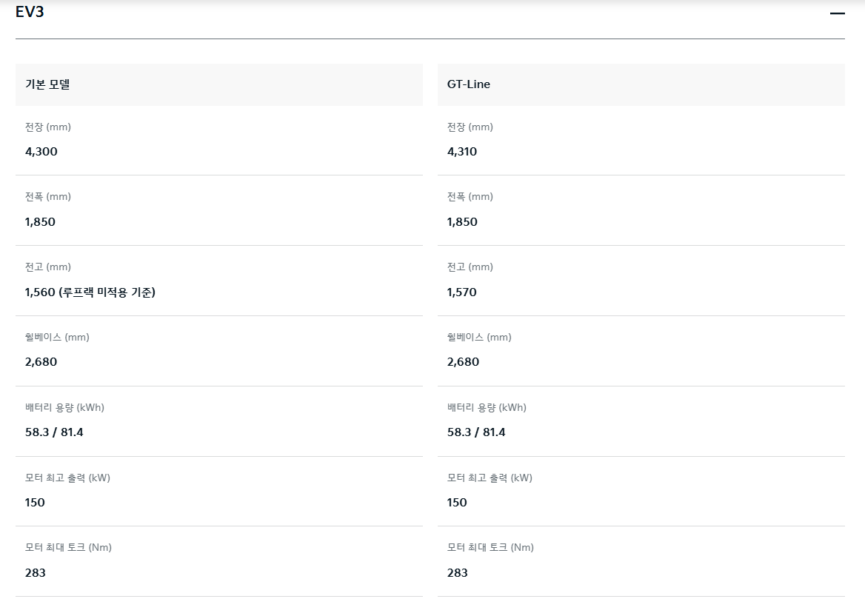Click 모터 최대 토크 (Nm) label under 기본 모델
Image resolution: width=865 pixels, height=616 pixels.
pos(68,548)
